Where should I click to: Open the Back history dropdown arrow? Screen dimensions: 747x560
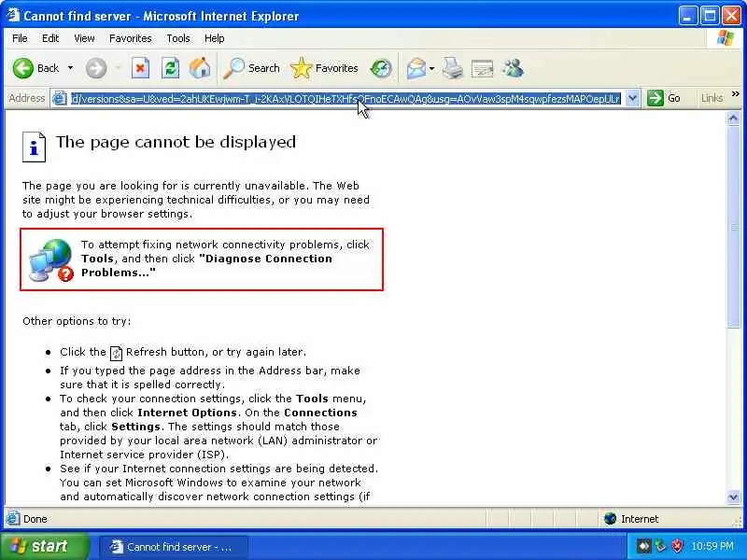pyautogui.click(x=71, y=68)
